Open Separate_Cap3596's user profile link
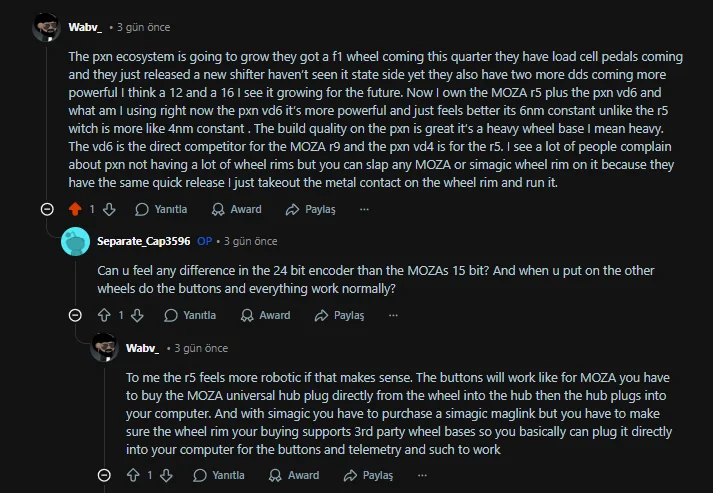 pos(143,241)
